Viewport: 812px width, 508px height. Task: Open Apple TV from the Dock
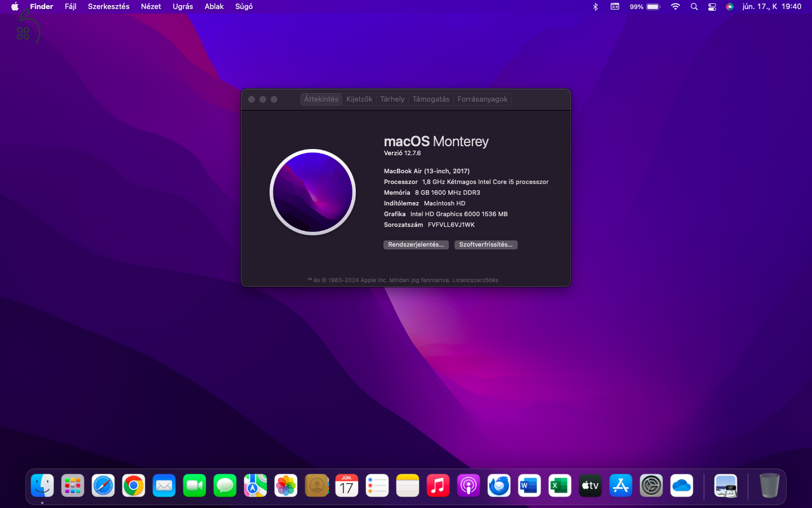pyautogui.click(x=590, y=485)
